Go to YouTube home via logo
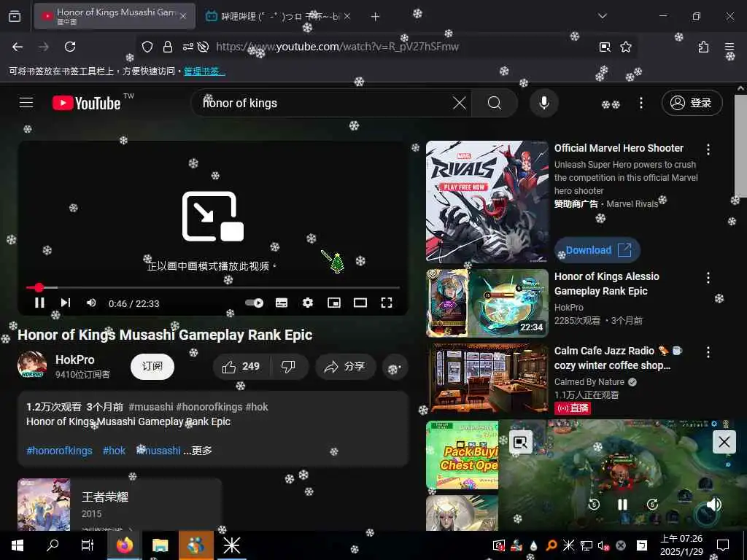 (x=86, y=103)
